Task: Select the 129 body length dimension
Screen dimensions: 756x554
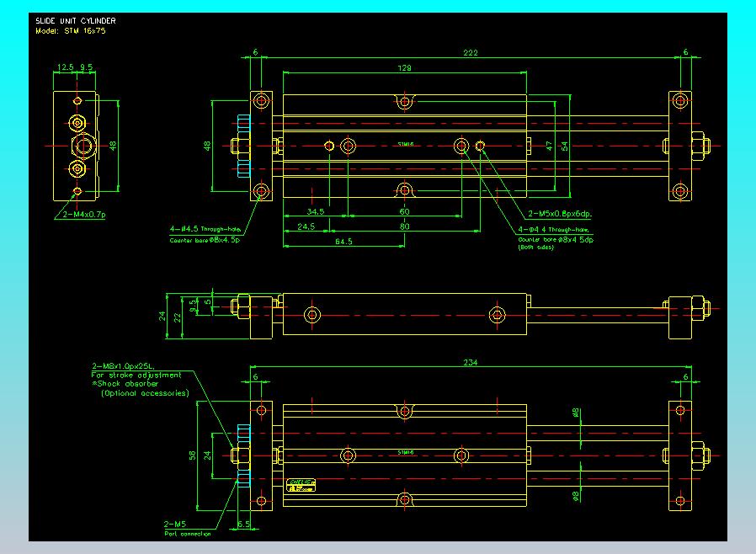Action: click(x=404, y=69)
